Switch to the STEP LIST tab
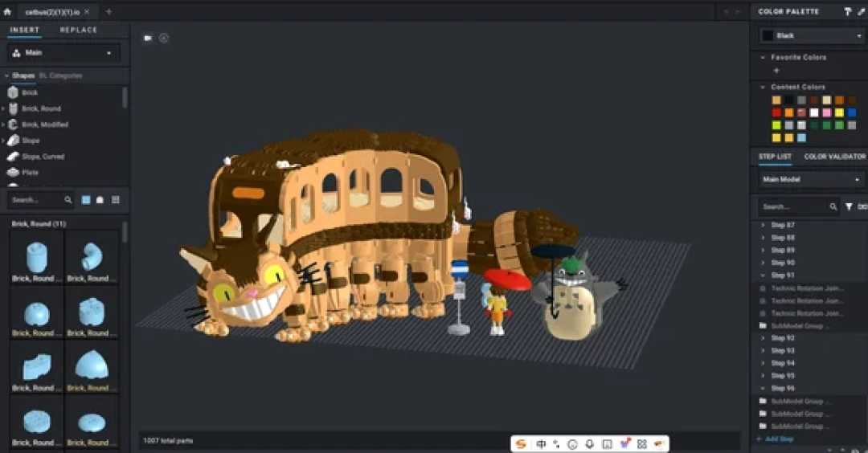 775,157
